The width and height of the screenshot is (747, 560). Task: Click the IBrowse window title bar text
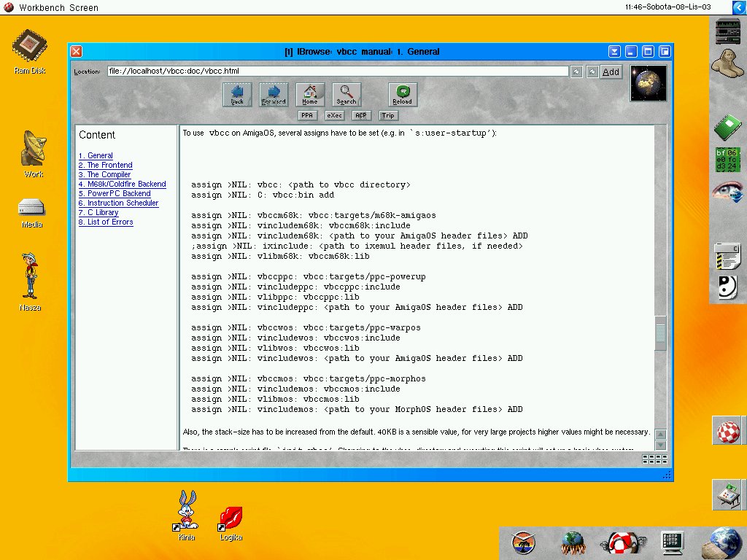[x=362, y=52]
